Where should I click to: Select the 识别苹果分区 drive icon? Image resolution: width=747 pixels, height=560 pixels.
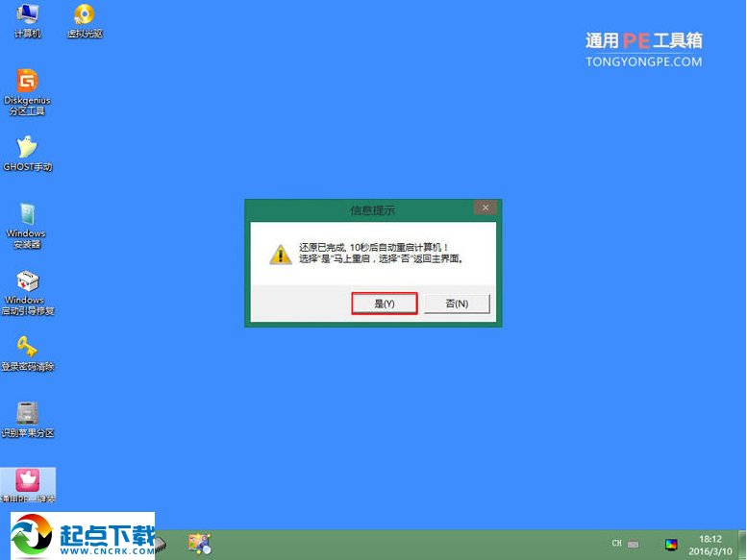click(28, 420)
